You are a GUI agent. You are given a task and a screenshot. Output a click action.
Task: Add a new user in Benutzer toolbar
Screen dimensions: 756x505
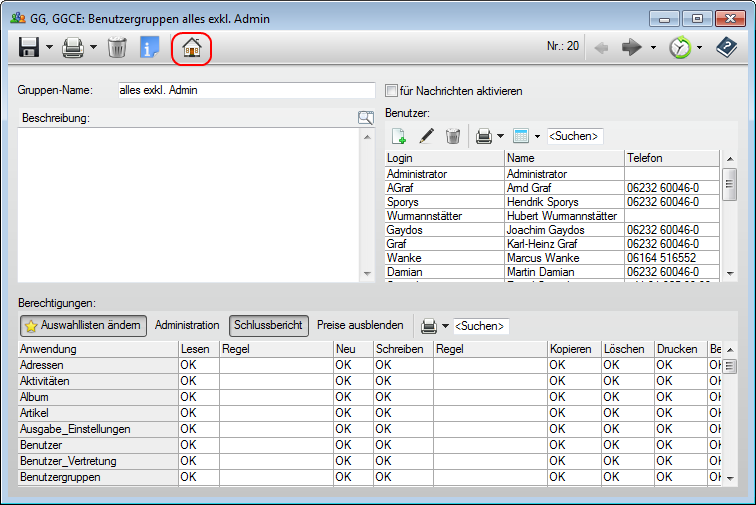pyautogui.click(x=399, y=135)
